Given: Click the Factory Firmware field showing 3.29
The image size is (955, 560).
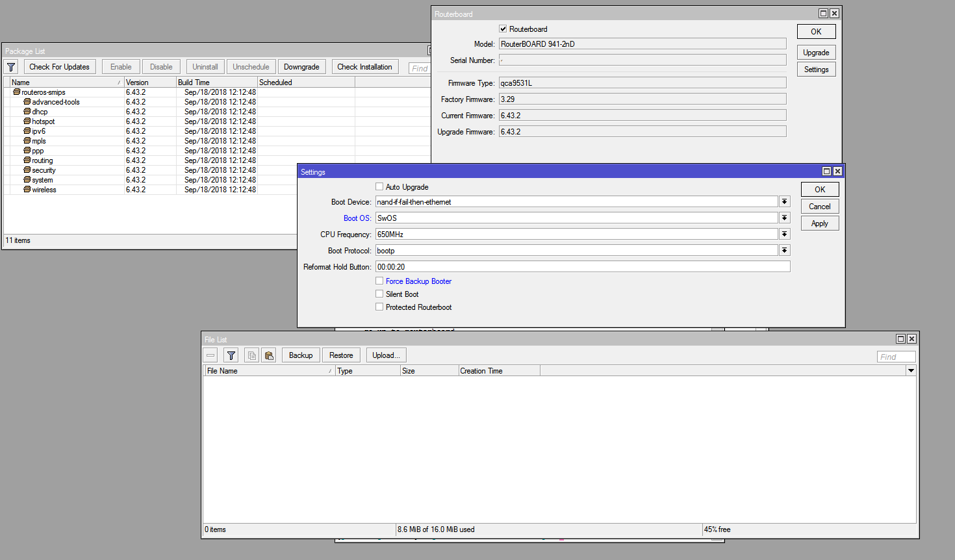Looking at the screenshot, I should pyautogui.click(x=643, y=99).
